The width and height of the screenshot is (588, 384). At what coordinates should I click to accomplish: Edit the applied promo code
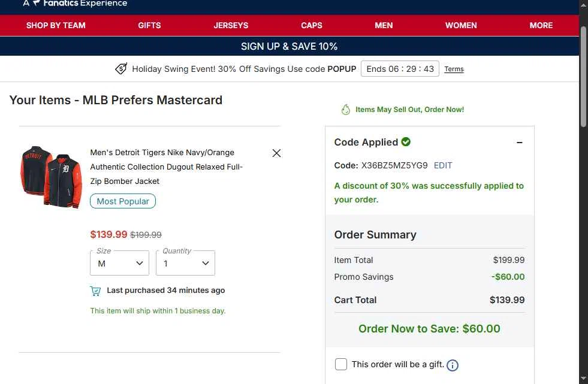pyautogui.click(x=443, y=165)
